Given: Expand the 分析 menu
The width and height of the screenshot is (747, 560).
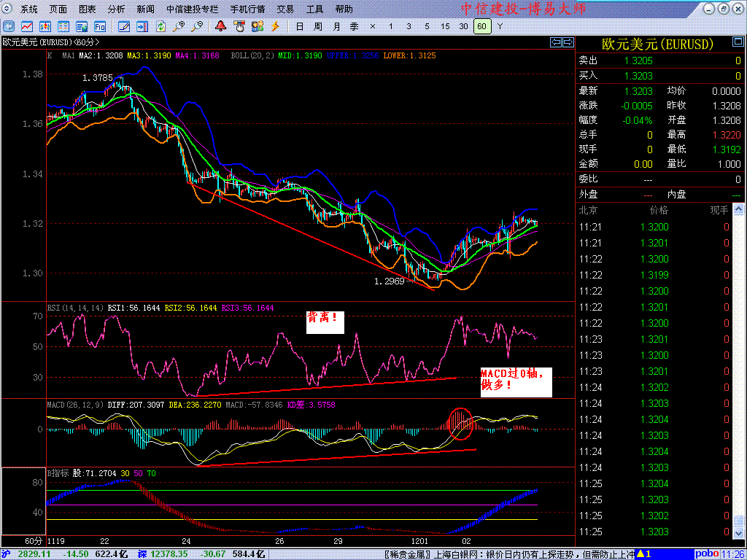Looking at the screenshot, I should [x=116, y=9].
